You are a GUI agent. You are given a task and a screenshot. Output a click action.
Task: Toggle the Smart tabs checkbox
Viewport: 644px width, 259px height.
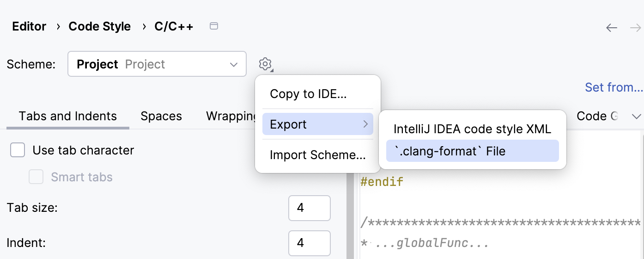point(36,177)
